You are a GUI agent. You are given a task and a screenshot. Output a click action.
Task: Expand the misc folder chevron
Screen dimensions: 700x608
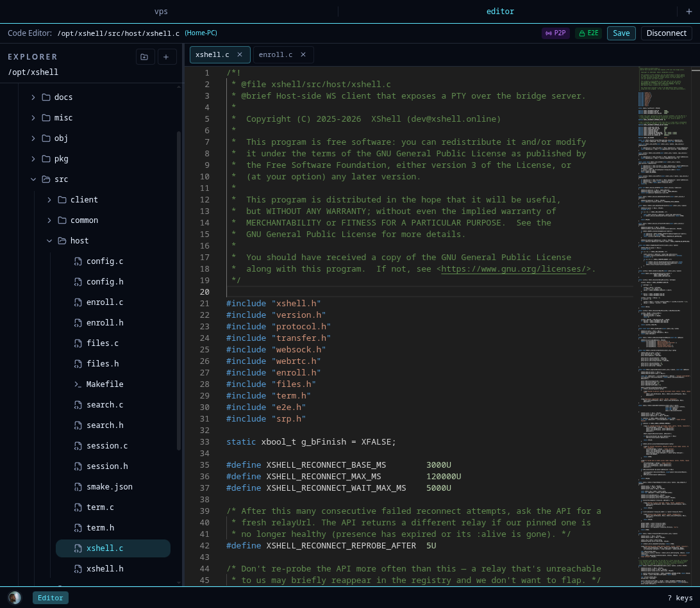click(33, 117)
